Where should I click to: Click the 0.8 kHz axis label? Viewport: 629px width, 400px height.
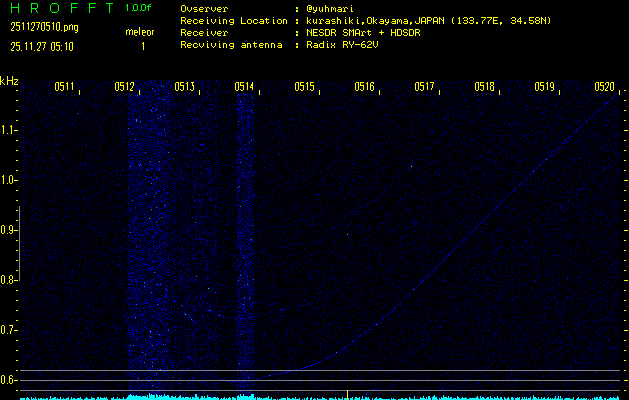point(6,280)
